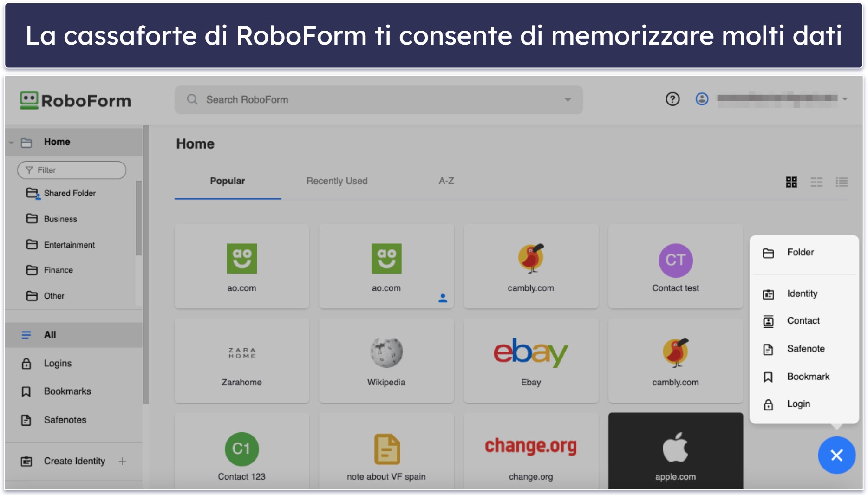868x495 pixels.
Task: Switch to the Popular tab
Action: 228,181
